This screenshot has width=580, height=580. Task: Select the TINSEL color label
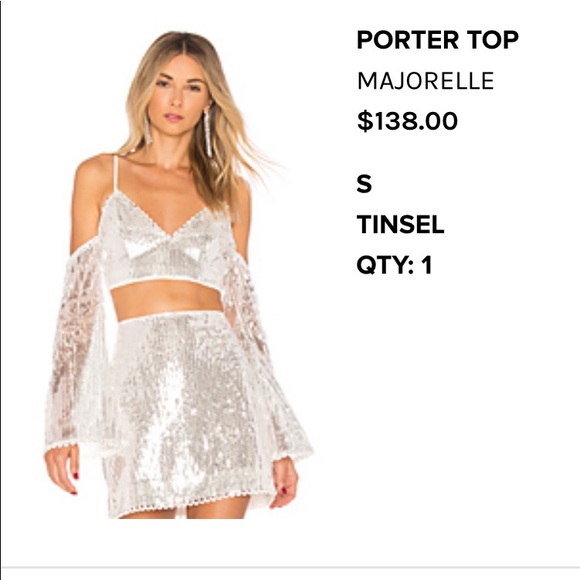point(400,224)
